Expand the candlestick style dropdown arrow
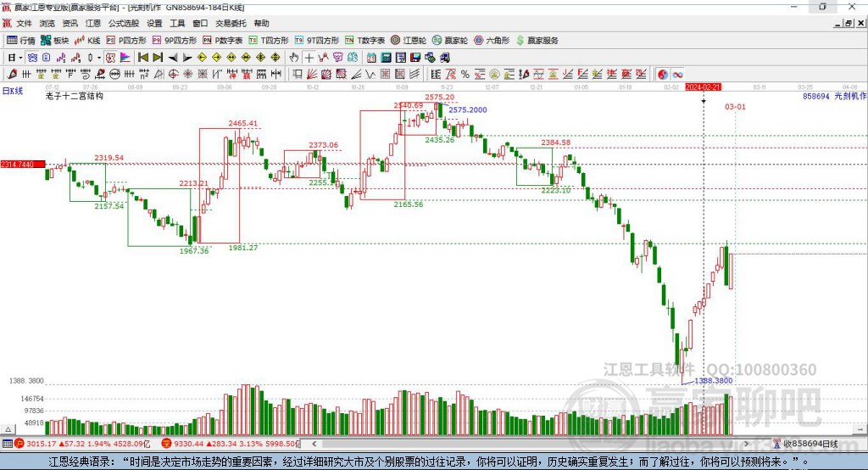The image size is (868, 470). click(x=99, y=58)
